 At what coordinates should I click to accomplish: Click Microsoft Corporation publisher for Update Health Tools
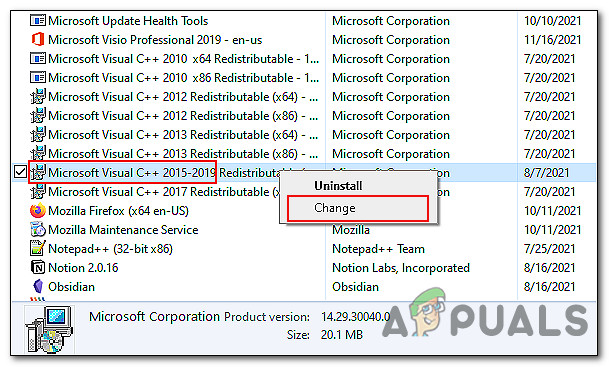pos(391,21)
